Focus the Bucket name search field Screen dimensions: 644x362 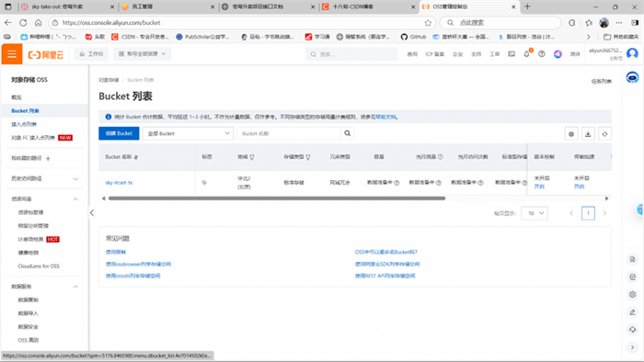click(x=289, y=133)
